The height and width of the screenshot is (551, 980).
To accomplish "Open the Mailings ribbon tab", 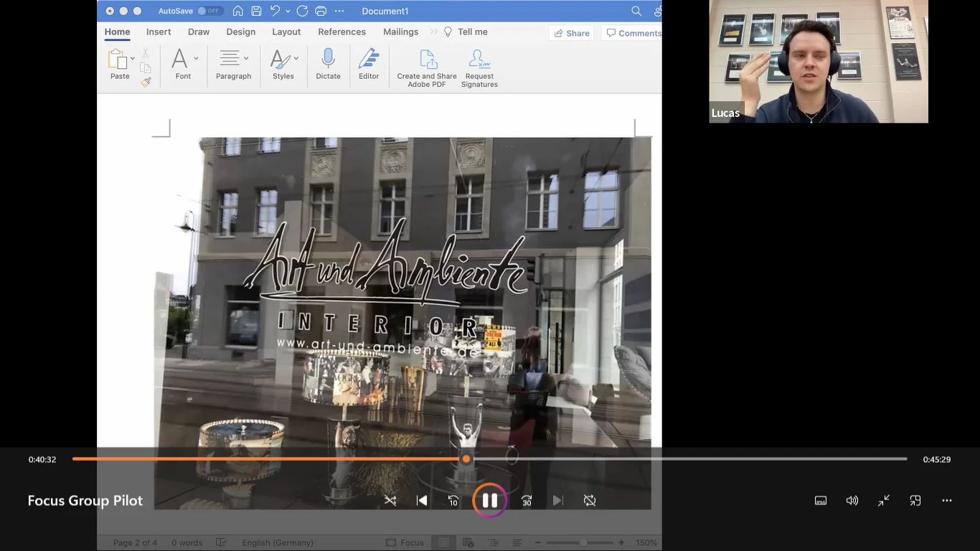I will click(x=401, y=32).
